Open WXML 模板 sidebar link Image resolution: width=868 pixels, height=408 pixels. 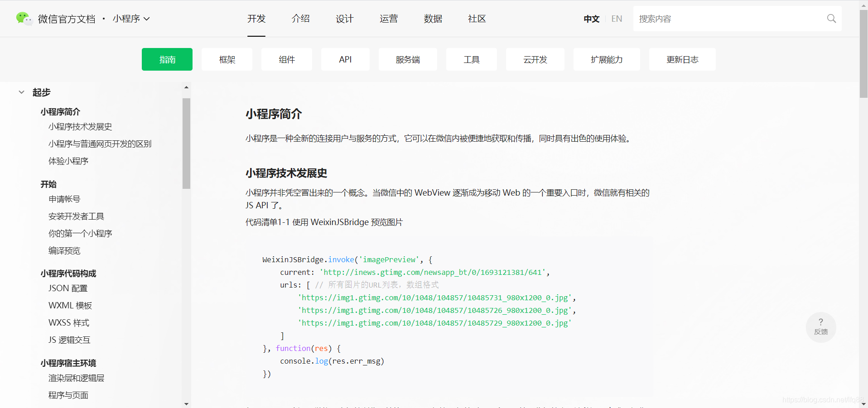point(70,305)
